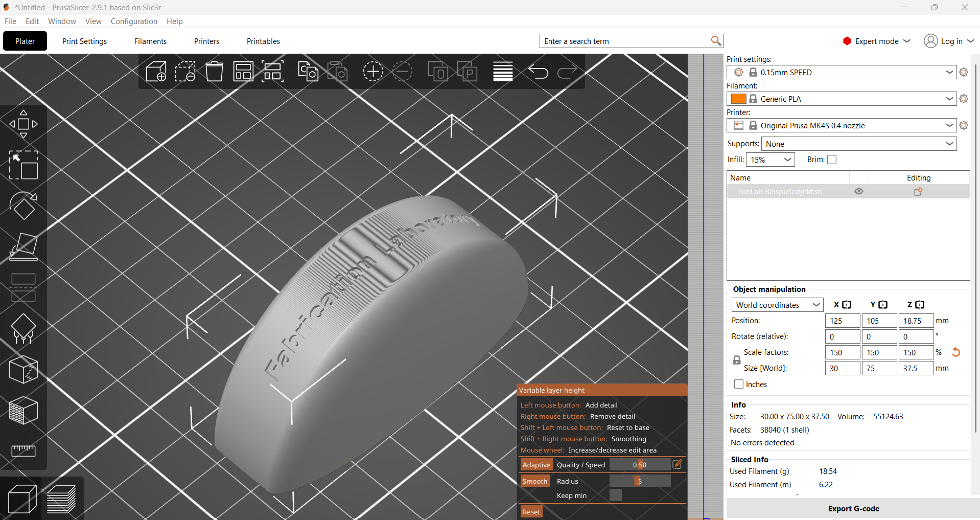Click the Radius slider
Image resolution: width=980 pixels, height=520 pixels.
point(640,481)
